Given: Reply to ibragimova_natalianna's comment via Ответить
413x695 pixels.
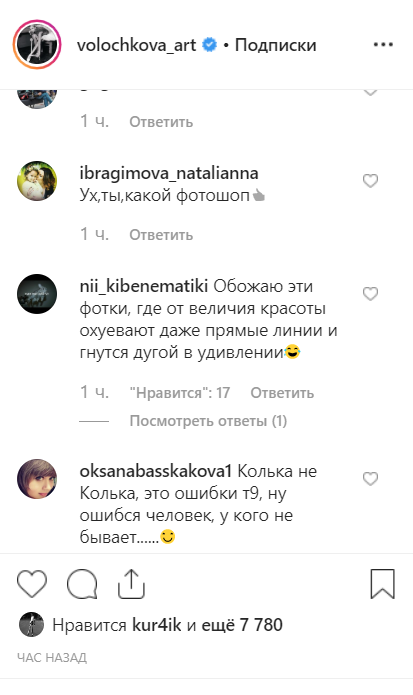Looking at the screenshot, I should pyautogui.click(x=161, y=235).
